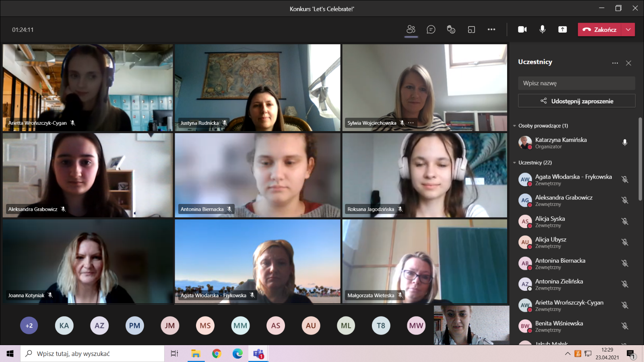This screenshot has height=362, width=644.
Task: Open the breakout rooms icon
Action: [471, 29]
